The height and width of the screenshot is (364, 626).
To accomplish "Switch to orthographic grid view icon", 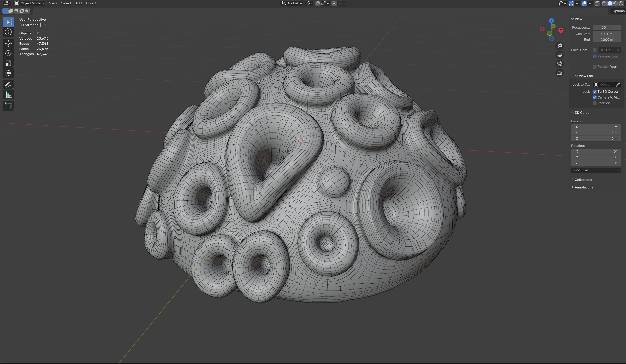I will click(x=560, y=73).
